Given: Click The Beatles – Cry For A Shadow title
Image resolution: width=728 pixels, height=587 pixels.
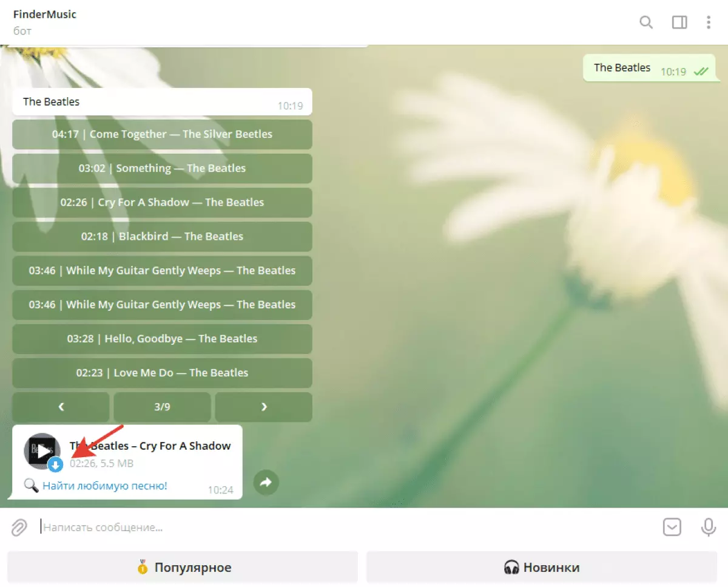Looking at the screenshot, I should coord(150,446).
